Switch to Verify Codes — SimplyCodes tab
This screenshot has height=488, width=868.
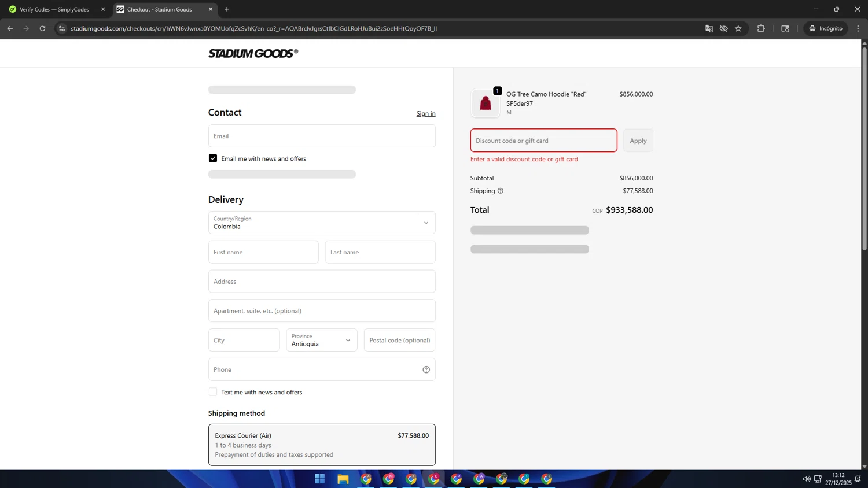54,9
